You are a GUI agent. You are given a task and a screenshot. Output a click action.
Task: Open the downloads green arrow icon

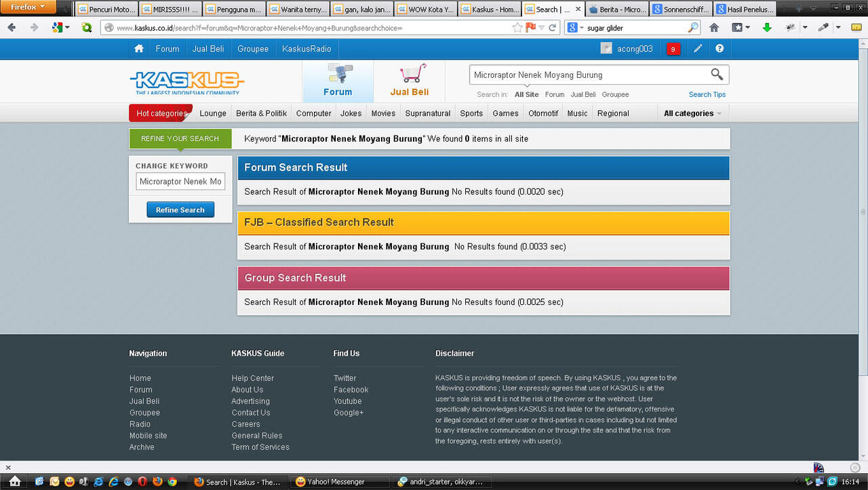(767, 28)
